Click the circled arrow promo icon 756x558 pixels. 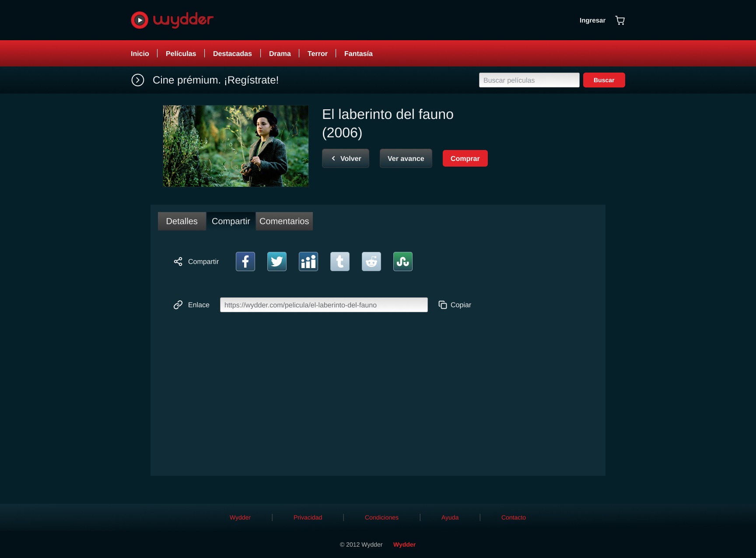[138, 80]
